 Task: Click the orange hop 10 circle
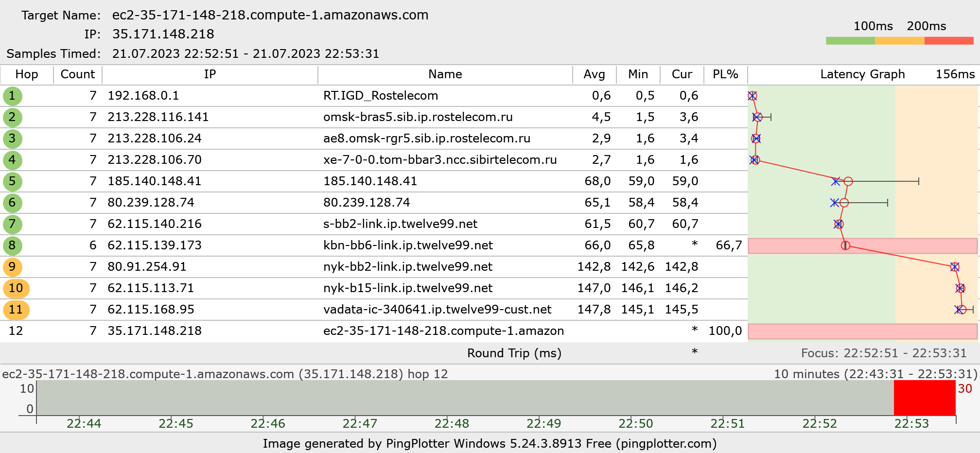click(x=16, y=288)
